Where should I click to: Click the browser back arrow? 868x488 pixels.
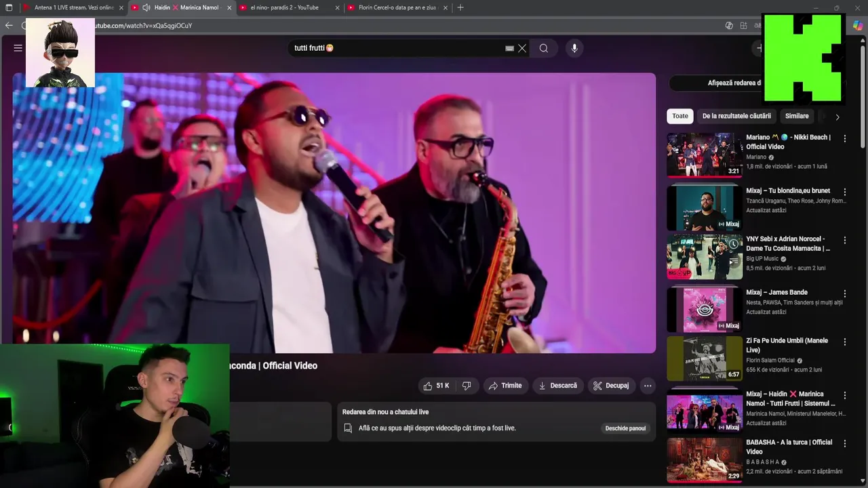click(9, 25)
